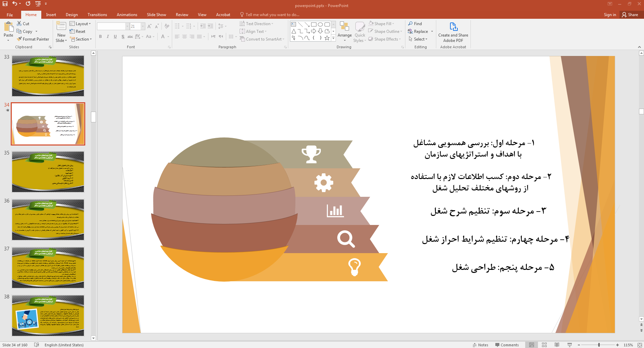Clear all formatting icon
Image resolution: width=644 pixels, height=348 pixels.
point(167,26)
